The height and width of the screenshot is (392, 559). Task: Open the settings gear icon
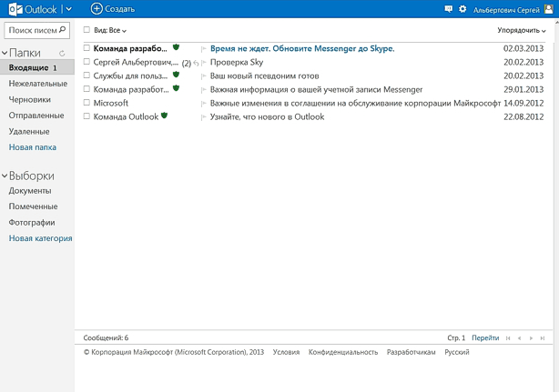pyautogui.click(x=462, y=9)
